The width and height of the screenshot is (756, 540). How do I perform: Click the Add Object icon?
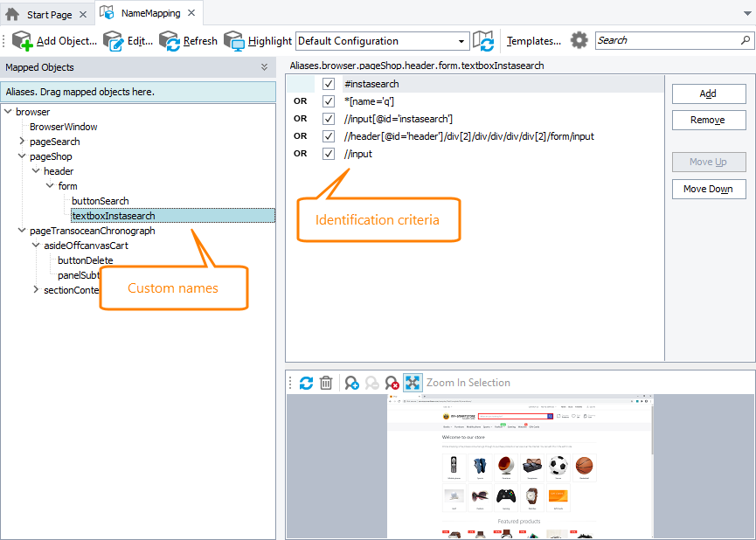pos(19,40)
